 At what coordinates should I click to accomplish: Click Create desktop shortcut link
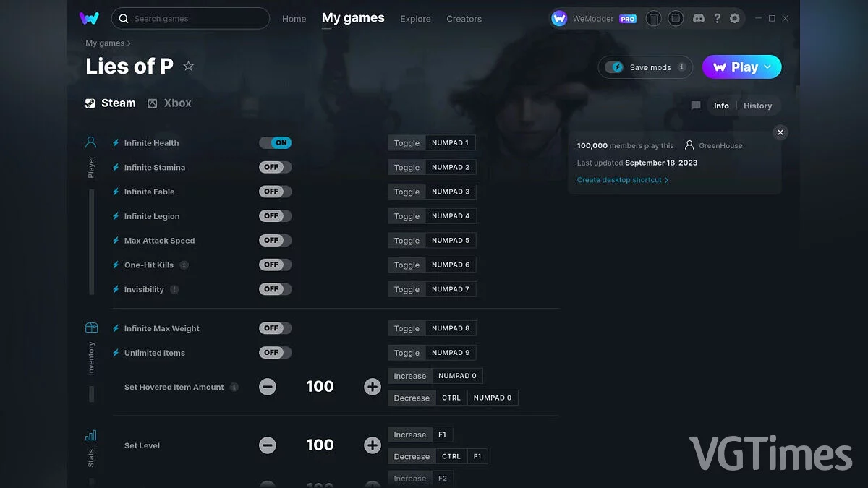[623, 180]
